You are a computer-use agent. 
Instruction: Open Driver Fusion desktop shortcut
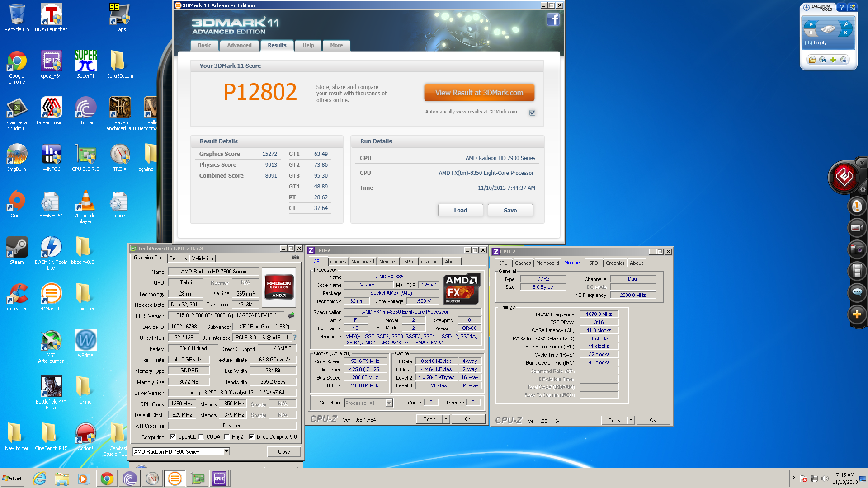coord(51,111)
